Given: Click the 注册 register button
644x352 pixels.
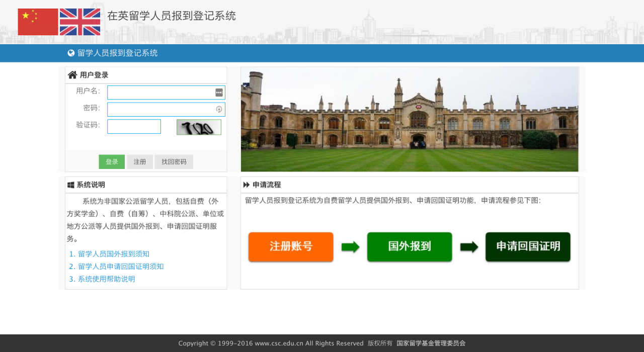Looking at the screenshot, I should 140,162.
